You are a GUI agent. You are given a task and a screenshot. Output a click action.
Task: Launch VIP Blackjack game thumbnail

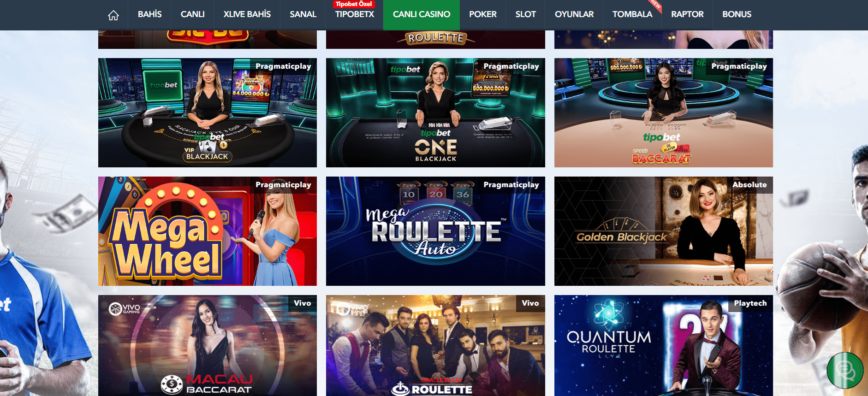(208, 112)
